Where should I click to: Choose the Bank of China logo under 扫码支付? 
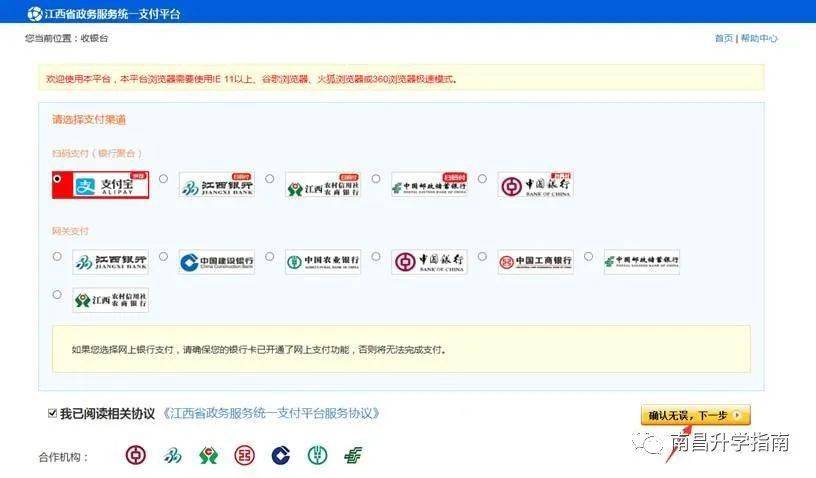click(535, 185)
